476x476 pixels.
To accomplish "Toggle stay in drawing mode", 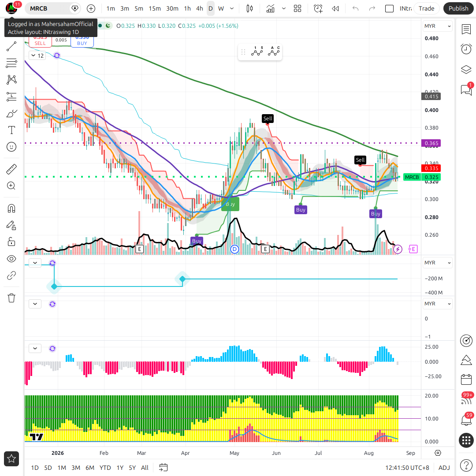I will [11, 225].
